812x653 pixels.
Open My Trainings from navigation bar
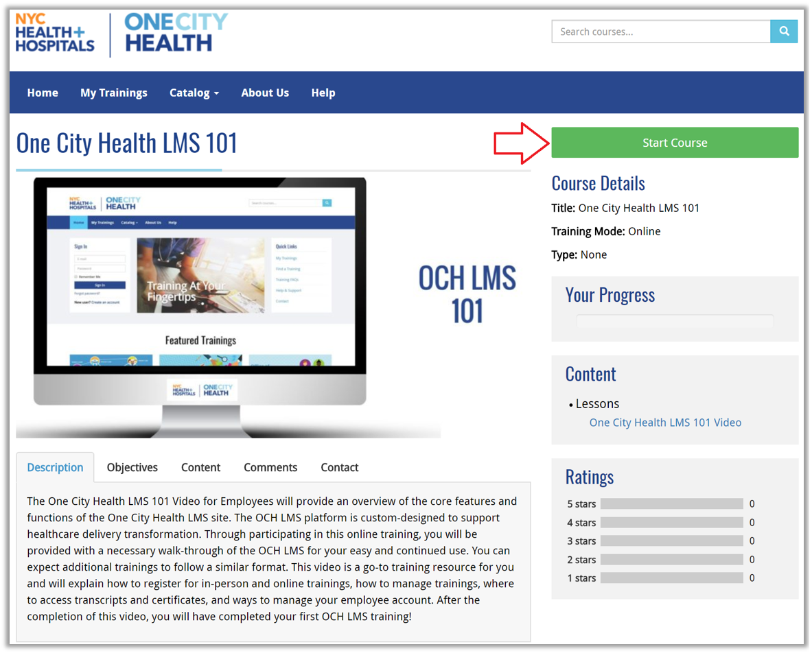coord(114,93)
